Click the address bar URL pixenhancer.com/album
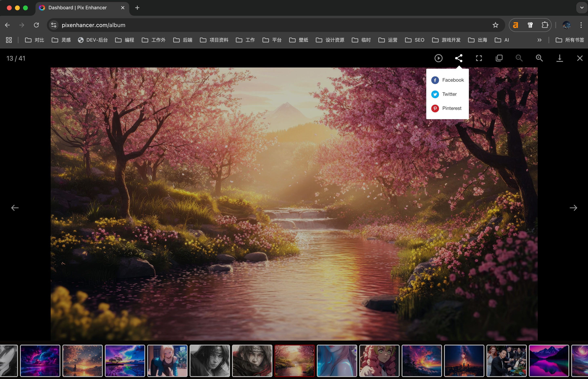Image resolution: width=588 pixels, height=379 pixels. tap(93, 25)
